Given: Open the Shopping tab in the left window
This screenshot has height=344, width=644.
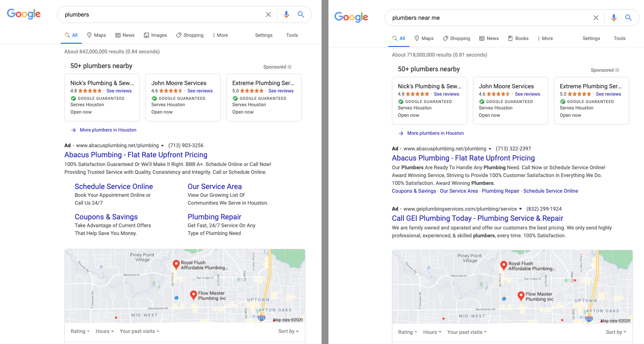Looking at the screenshot, I should coord(190,35).
